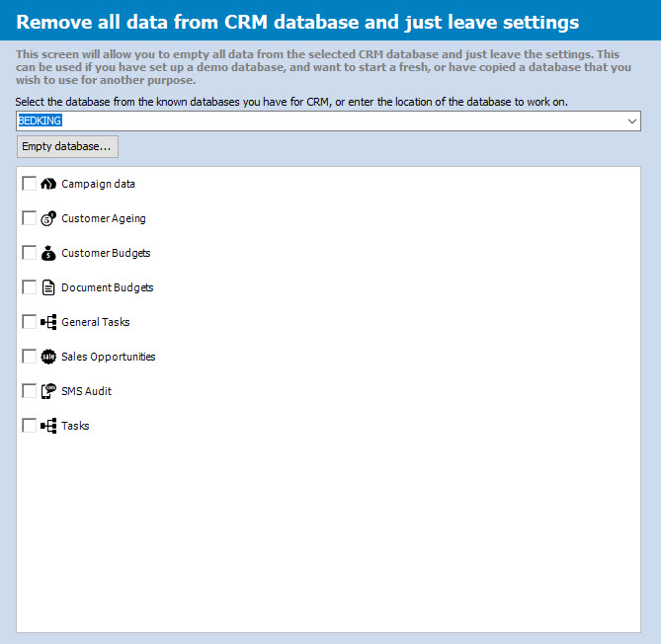Click the Tasks hierarchy icon
This screenshot has height=644, width=661.
[48, 426]
